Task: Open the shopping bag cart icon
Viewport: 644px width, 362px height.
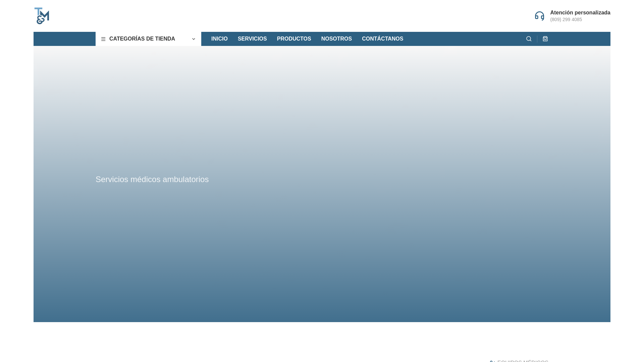Action: 545,39
